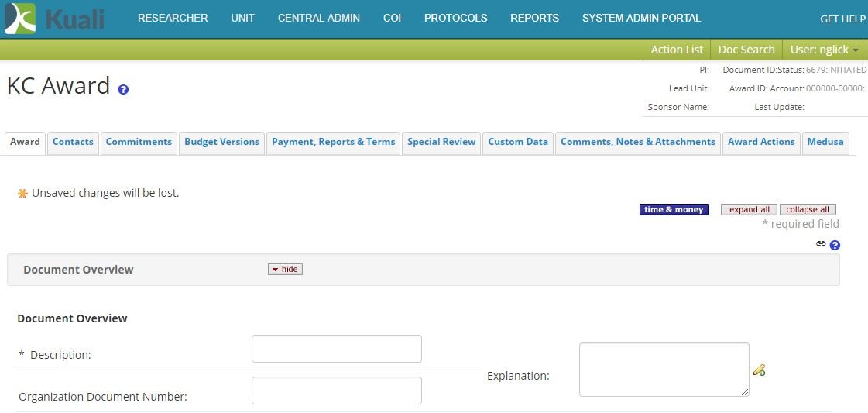Image resolution: width=868 pixels, height=413 pixels.
Task: Click the time & money button
Action: point(674,209)
